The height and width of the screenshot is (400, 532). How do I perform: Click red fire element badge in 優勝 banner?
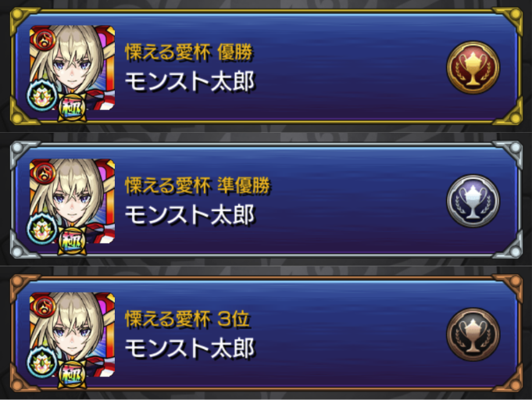click(x=43, y=39)
